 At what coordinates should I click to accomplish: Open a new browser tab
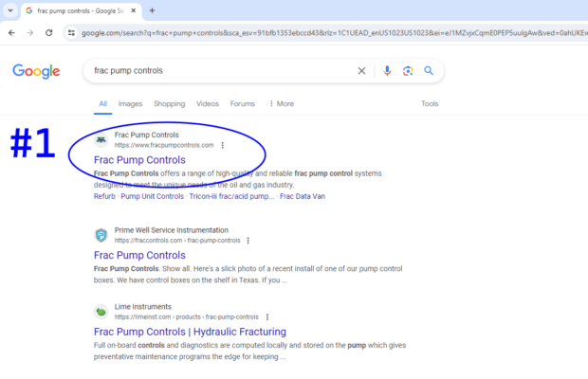152,10
